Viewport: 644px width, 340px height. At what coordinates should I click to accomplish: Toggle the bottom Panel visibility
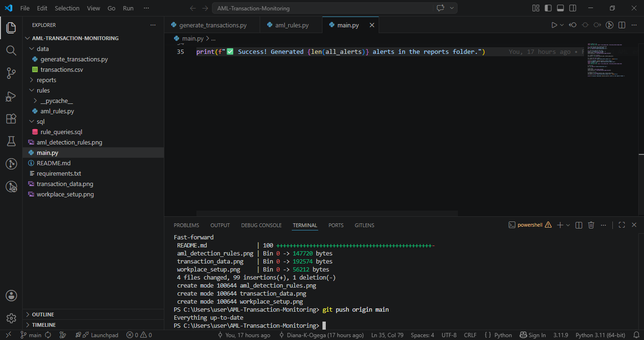click(560, 8)
